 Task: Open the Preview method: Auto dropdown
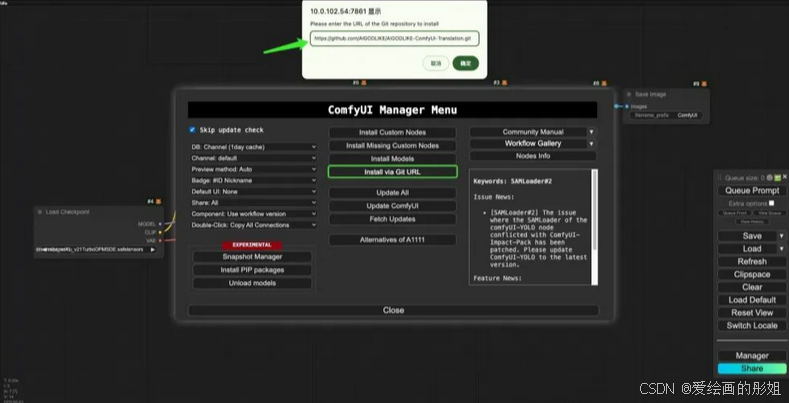tap(254, 170)
